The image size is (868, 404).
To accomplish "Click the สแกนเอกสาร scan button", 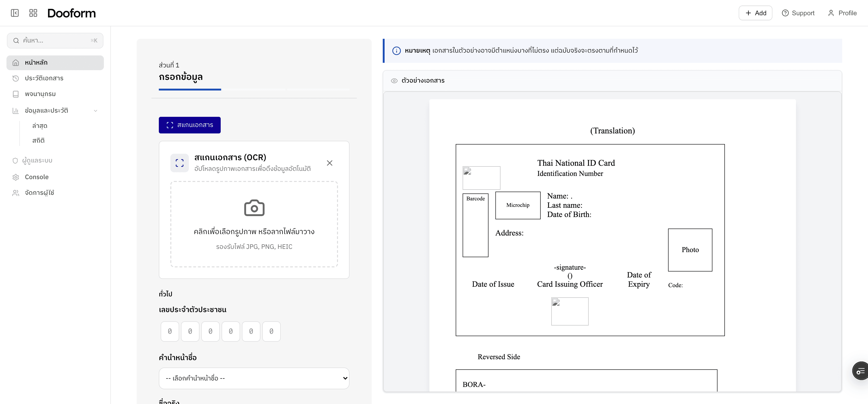I will (x=189, y=125).
